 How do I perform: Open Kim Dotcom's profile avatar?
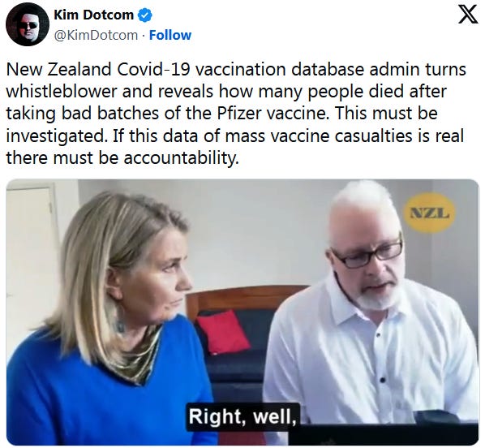[28, 25]
